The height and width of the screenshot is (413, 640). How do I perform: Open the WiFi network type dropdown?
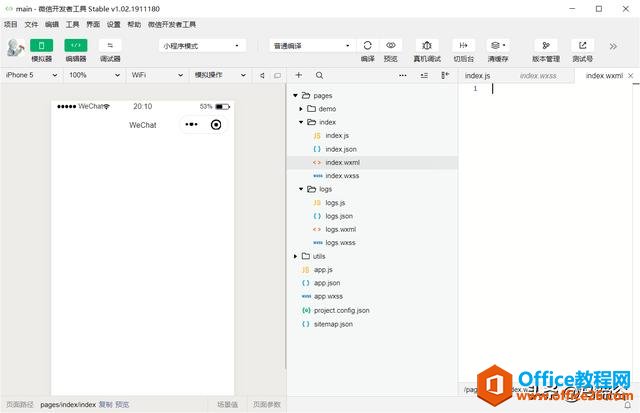click(x=157, y=75)
